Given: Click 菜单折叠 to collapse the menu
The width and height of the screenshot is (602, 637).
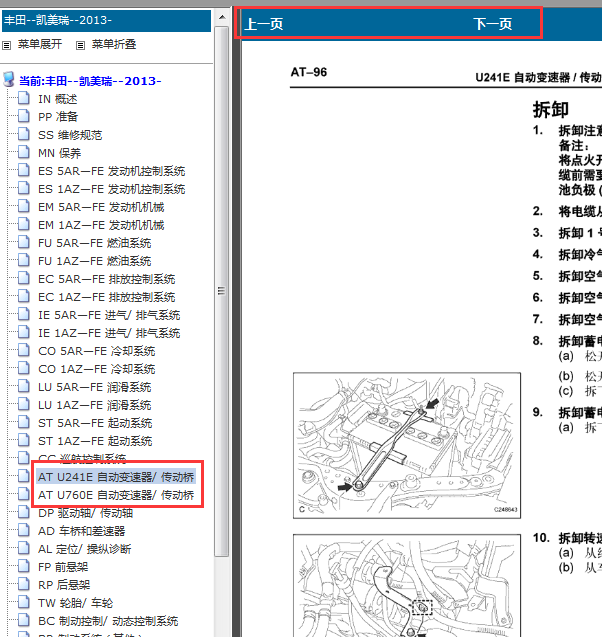Looking at the screenshot, I should point(114,44).
